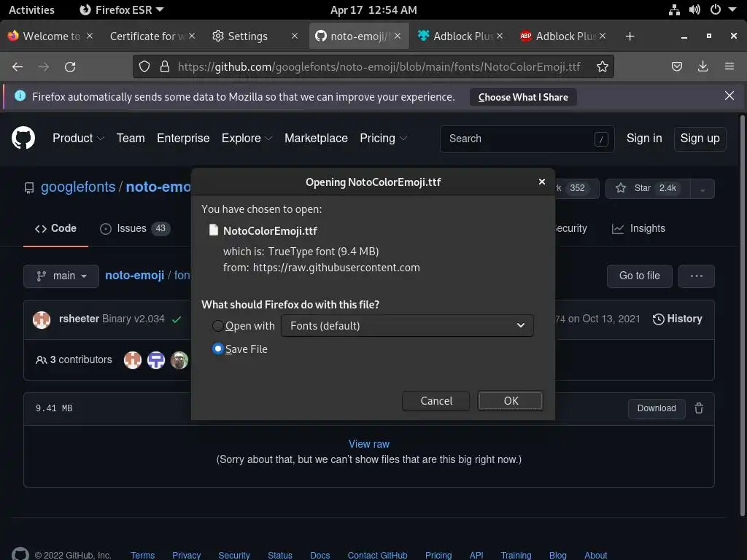This screenshot has width=747, height=560.
Task: Open the View raw link
Action: [x=368, y=444]
